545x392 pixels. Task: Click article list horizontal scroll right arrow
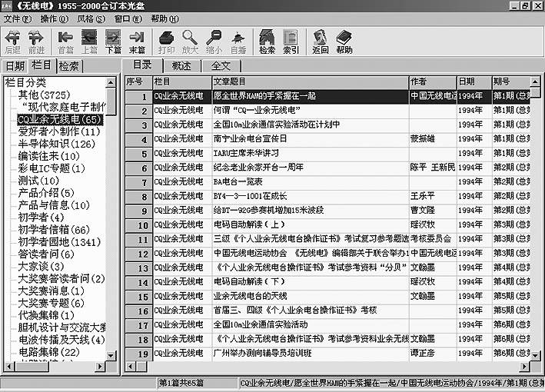[x=524, y=367]
